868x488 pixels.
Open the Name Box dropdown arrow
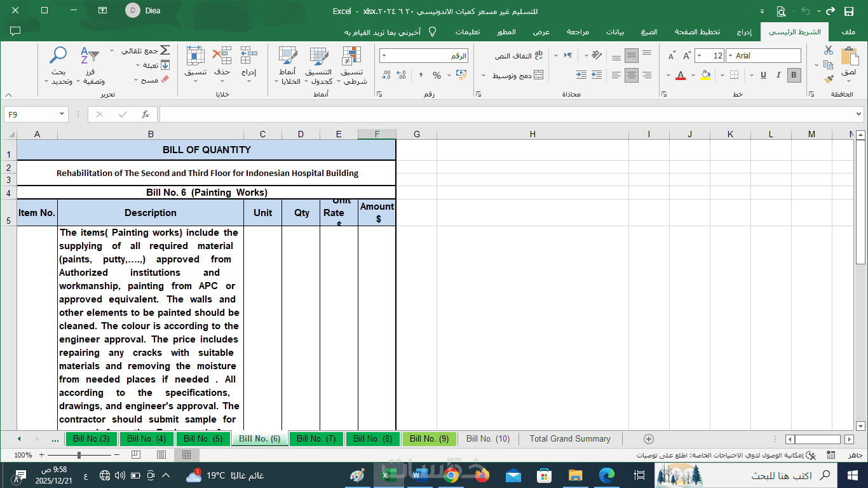[62, 114]
